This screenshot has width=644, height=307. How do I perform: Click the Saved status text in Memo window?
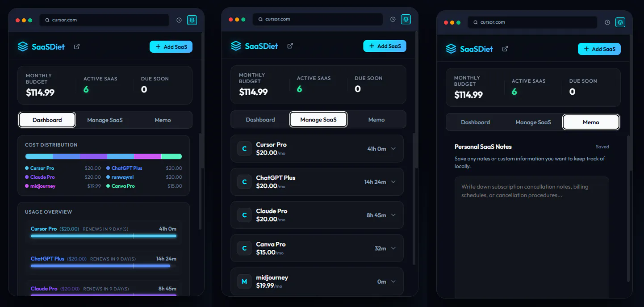602,147
